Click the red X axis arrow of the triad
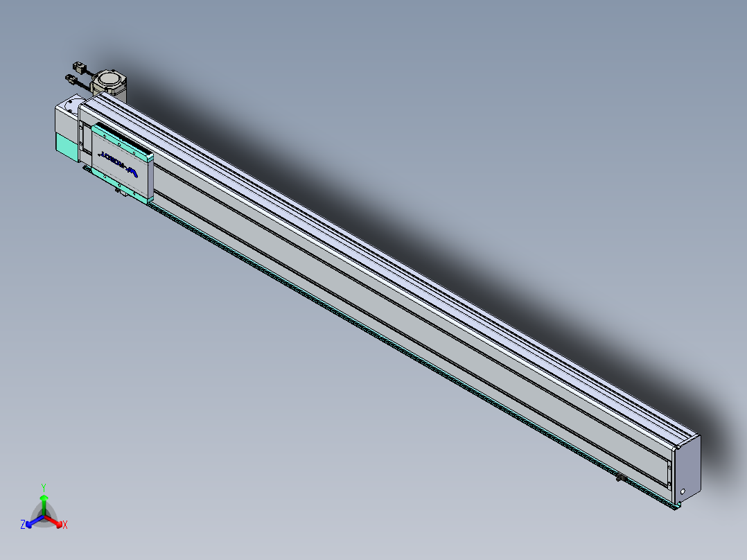Image resolution: width=747 pixels, height=560 pixels. [x=54, y=521]
